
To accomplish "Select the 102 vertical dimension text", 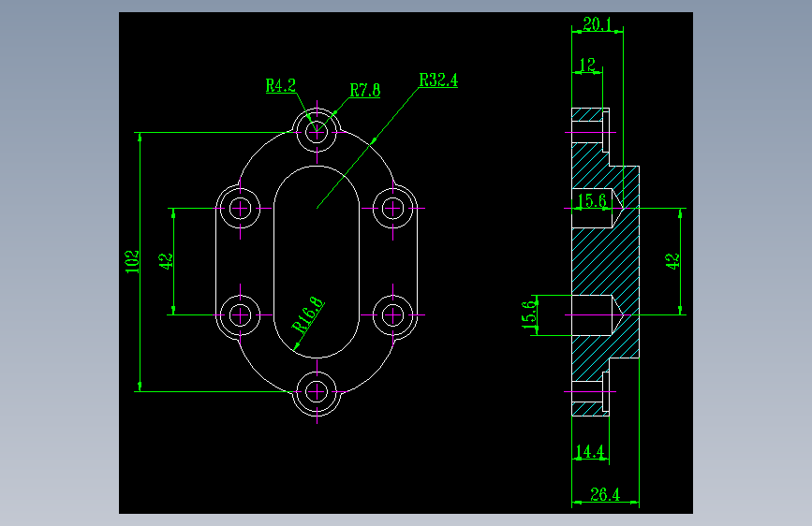I will (133, 262).
